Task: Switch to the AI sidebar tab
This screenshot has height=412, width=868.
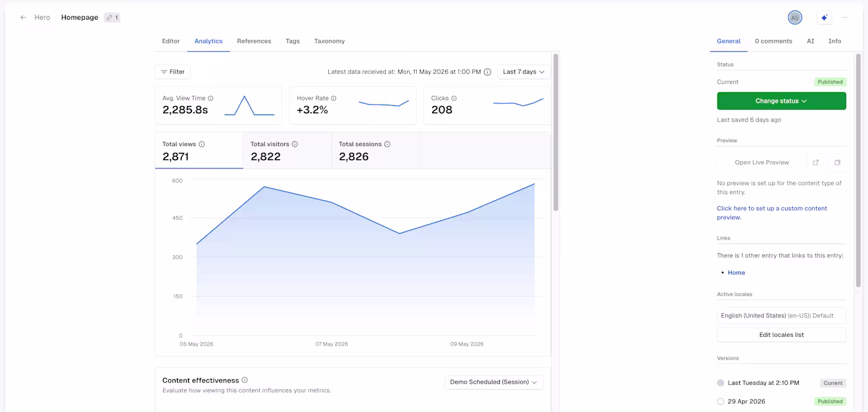Action: 810,41
